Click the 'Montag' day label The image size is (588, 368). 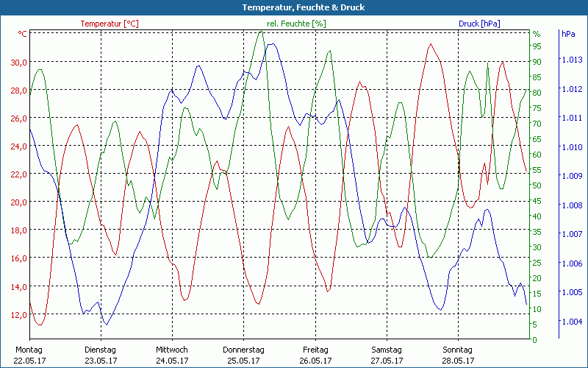click(x=29, y=350)
